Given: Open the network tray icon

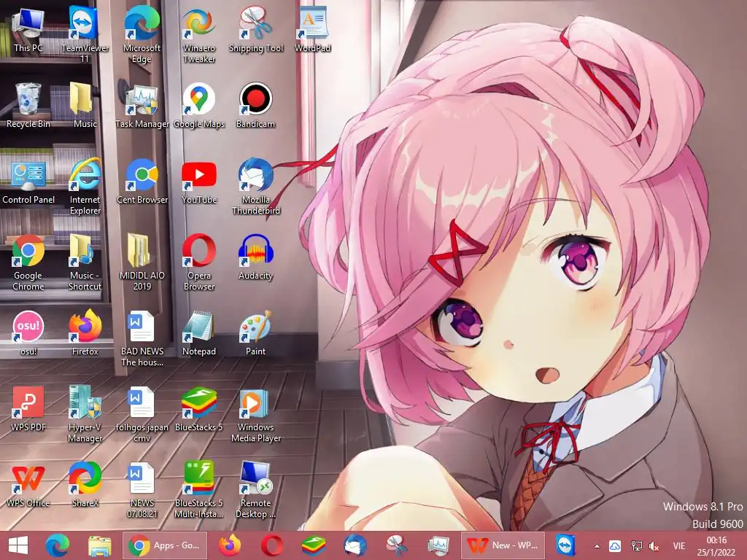Looking at the screenshot, I should [x=636, y=545].
